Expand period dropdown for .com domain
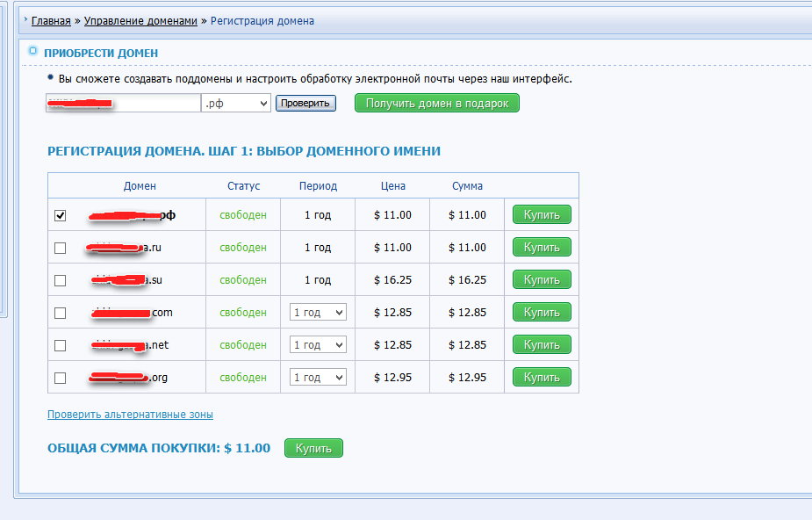Screen dimensions: 812x520 tap(318, 313)
